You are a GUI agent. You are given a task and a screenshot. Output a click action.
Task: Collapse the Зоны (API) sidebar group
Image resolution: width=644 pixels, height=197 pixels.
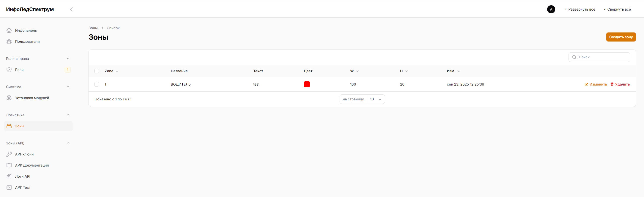[68, 143]
